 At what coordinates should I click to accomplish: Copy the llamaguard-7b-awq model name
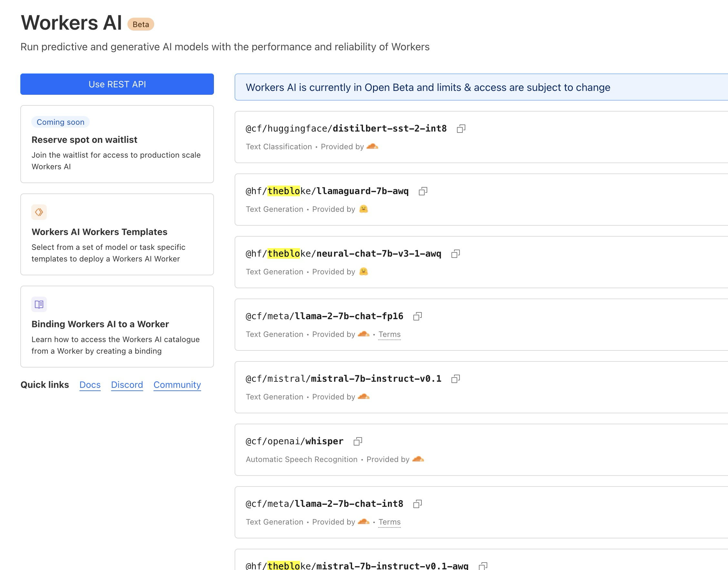click(423, 191)
